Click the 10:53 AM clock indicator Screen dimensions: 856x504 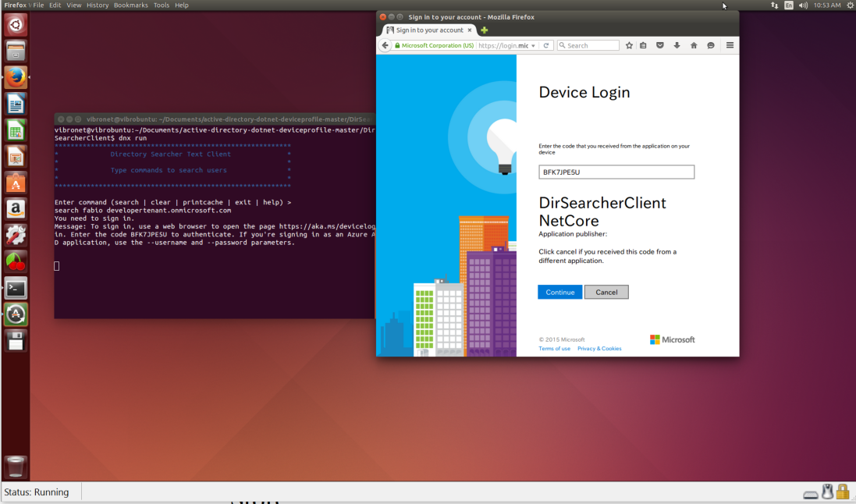point(827,5)
